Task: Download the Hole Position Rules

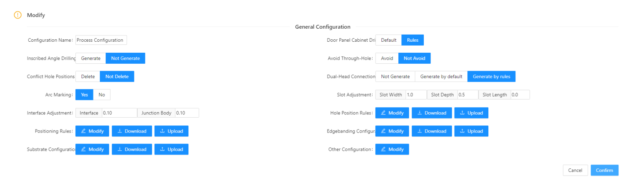Action: [432, 113]
